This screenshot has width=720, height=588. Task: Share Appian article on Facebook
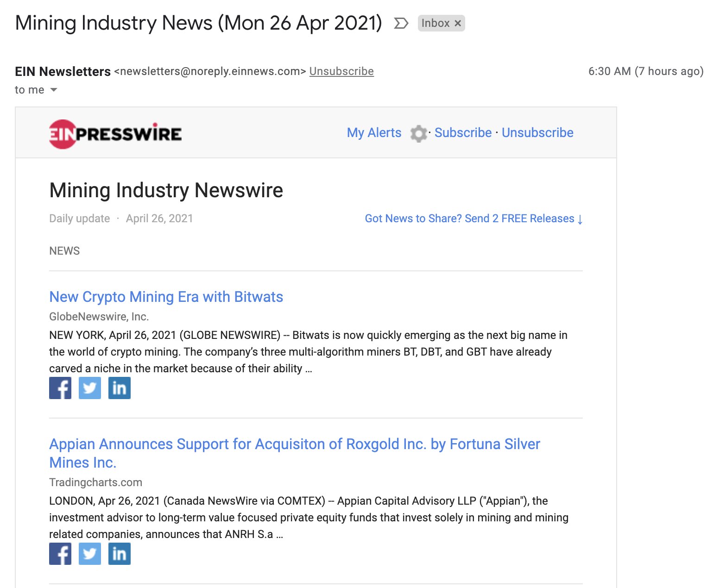[x=60, y=554]
